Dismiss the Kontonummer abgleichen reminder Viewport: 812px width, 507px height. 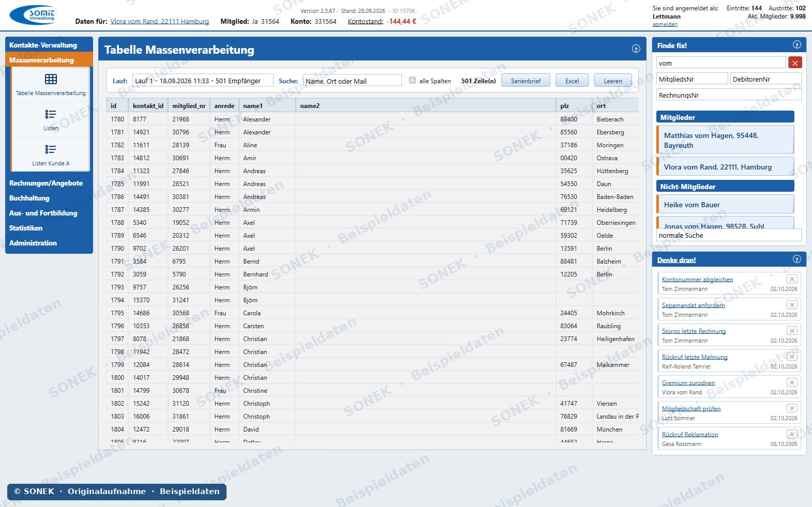click(x=792, y=279)
